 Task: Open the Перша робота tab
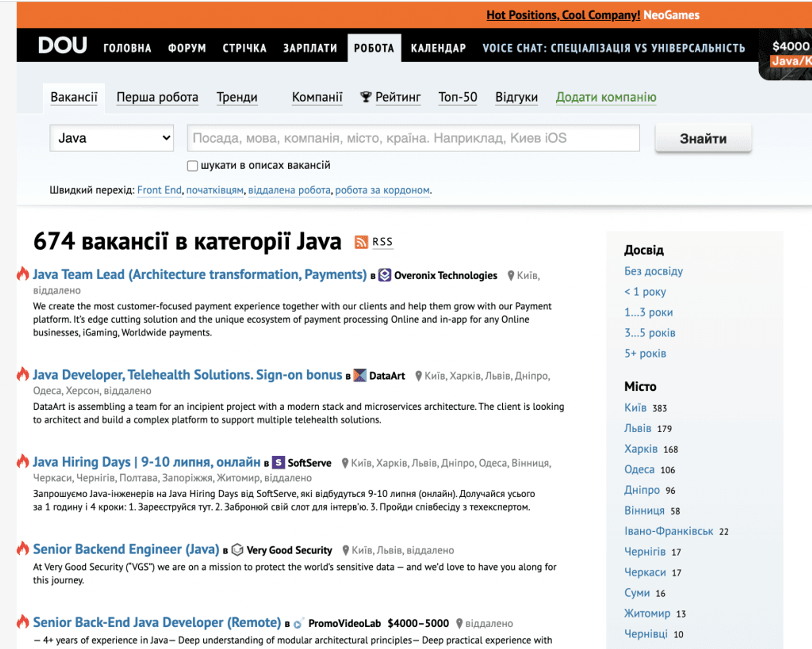pos(157,97)
